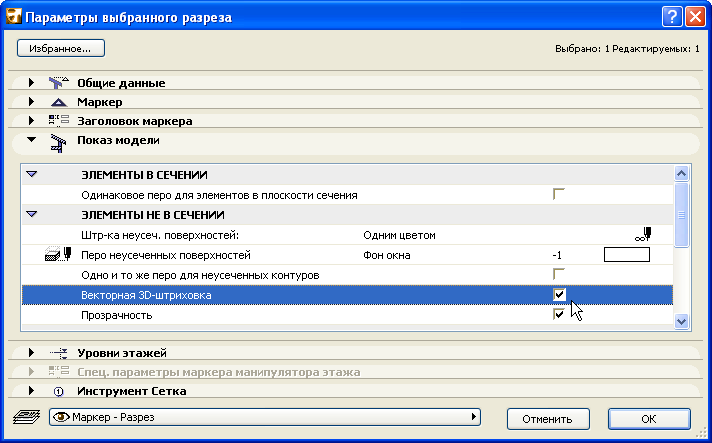Confirm with the OK button
The image size is (712, 443).
pos(649,418)
